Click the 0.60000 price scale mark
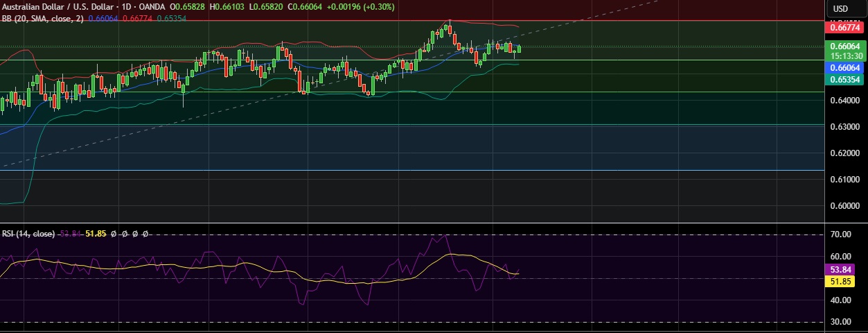The image size is (868, 333). [844, 206]
